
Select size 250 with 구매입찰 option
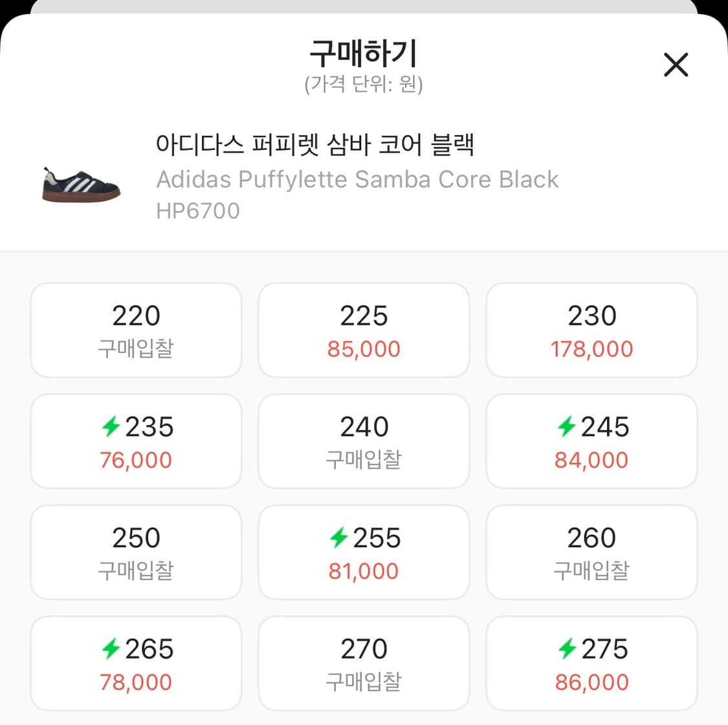(135, 552)
